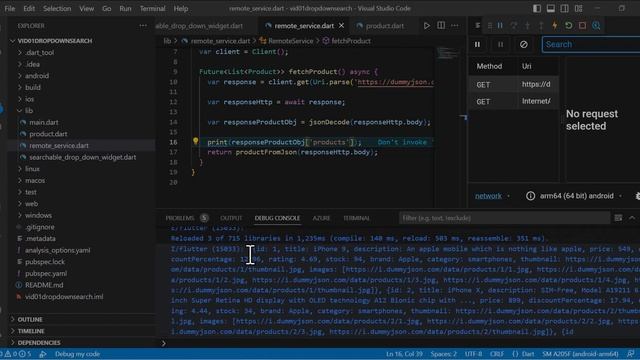Click the disabled resume recording button
This screenshot has height=360, width=640.
tap(501, 44)
